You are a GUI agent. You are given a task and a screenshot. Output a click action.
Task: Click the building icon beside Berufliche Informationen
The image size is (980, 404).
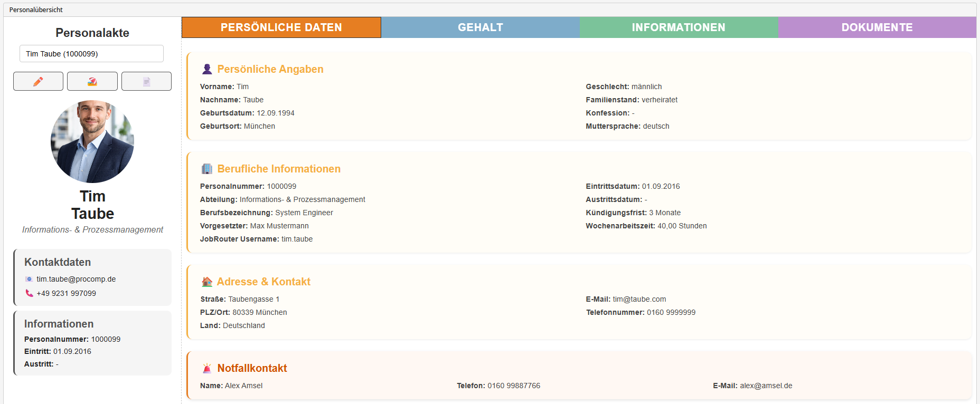[207, 169]
